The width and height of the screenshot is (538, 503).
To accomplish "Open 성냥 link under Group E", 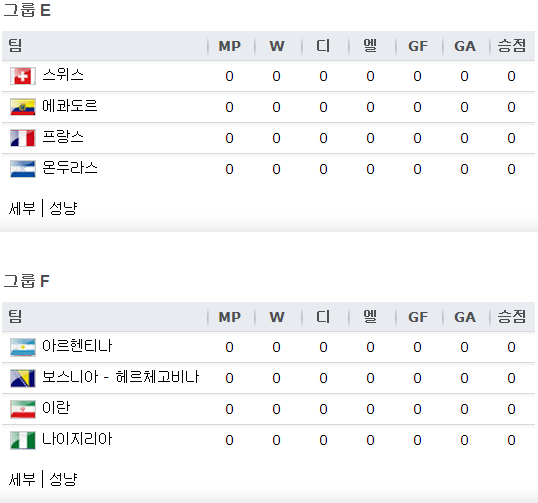I will (x=63, y=208).
